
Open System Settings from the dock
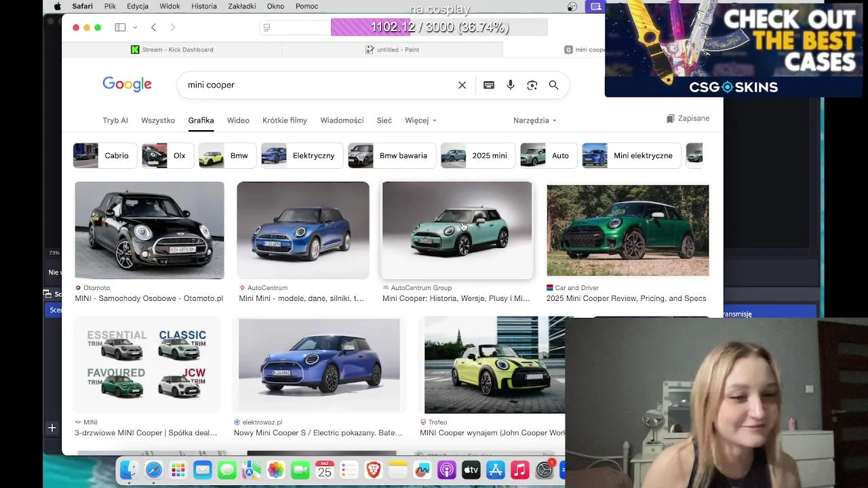coord(545,470)
